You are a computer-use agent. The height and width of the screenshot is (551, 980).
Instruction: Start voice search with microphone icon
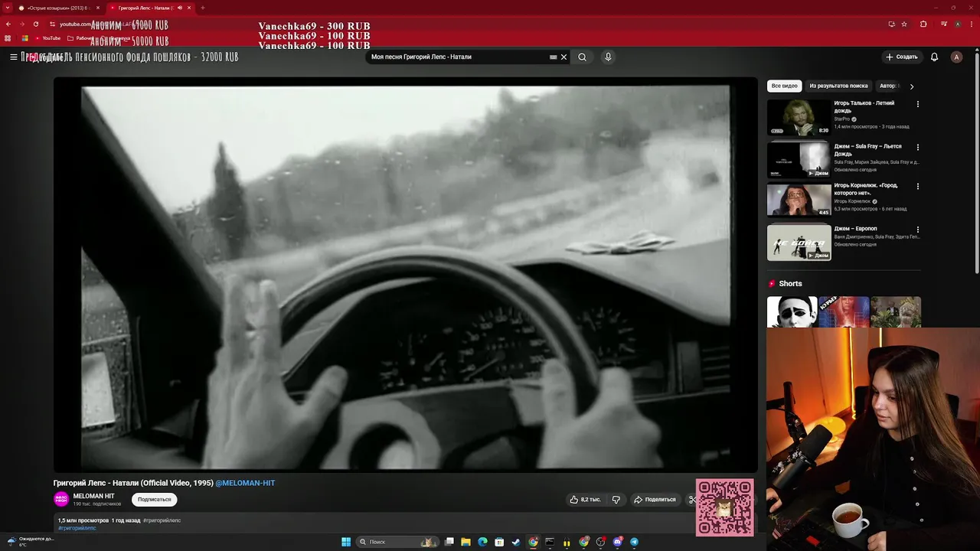pyautogui.click(x=608, y=57)
